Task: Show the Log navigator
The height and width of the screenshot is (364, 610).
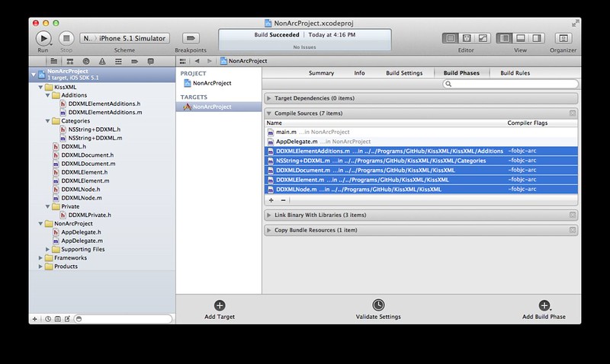Action: (x=150, y=62)
